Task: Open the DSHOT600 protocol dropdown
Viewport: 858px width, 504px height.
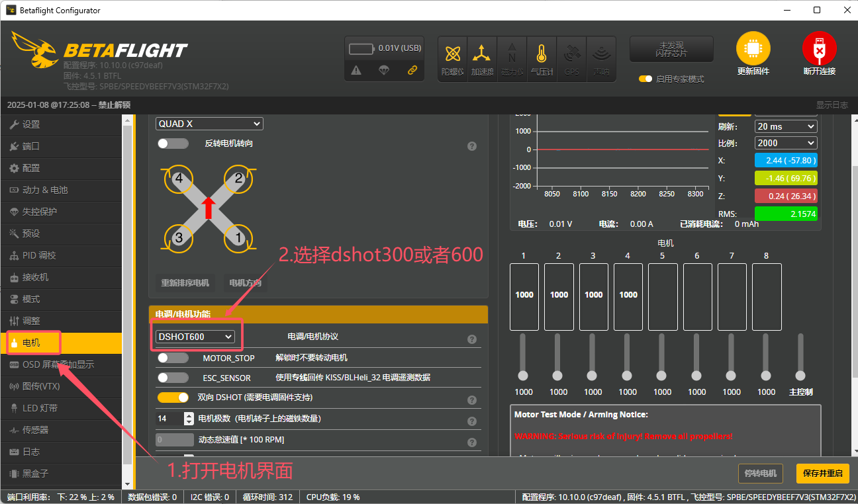Action: coord(195,337)
